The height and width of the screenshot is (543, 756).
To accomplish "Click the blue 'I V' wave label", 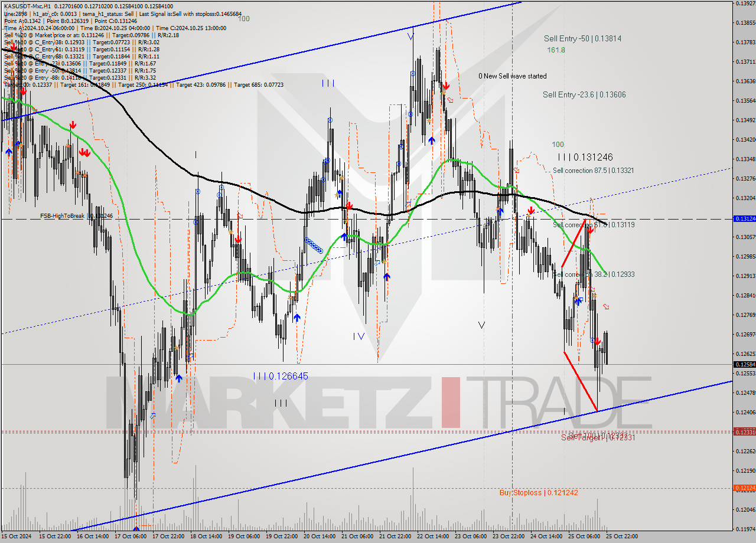I will click(359, 336).
